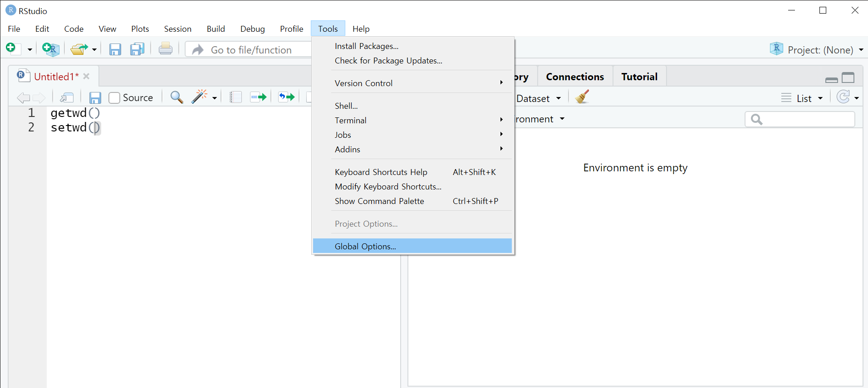
Task: Open the Plots menu
Action: coord(140,29)
